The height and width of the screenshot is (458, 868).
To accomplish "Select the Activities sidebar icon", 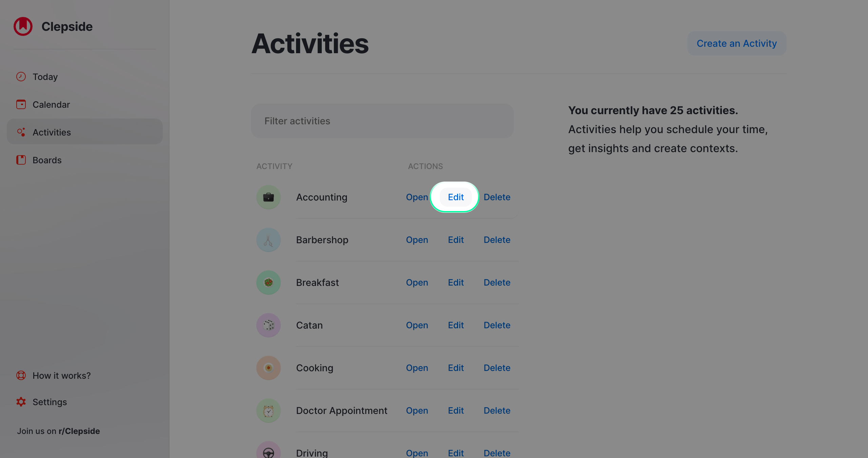I will 21,132.
